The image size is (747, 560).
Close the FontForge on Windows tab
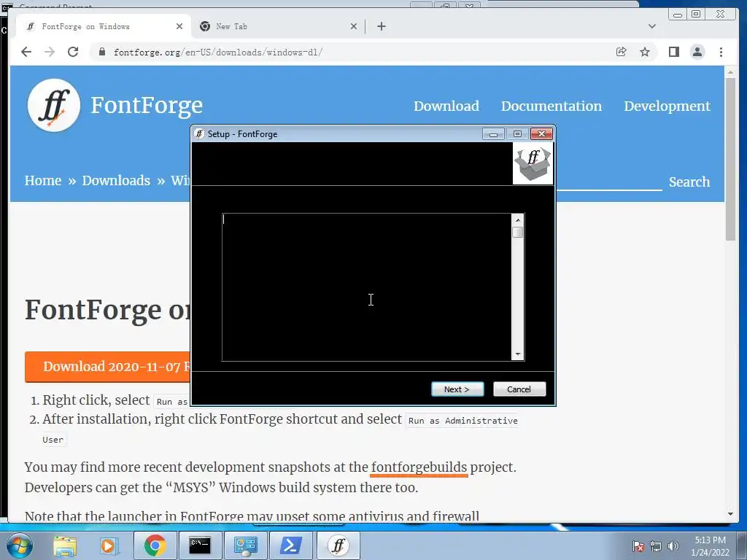(x=179, y=27)
